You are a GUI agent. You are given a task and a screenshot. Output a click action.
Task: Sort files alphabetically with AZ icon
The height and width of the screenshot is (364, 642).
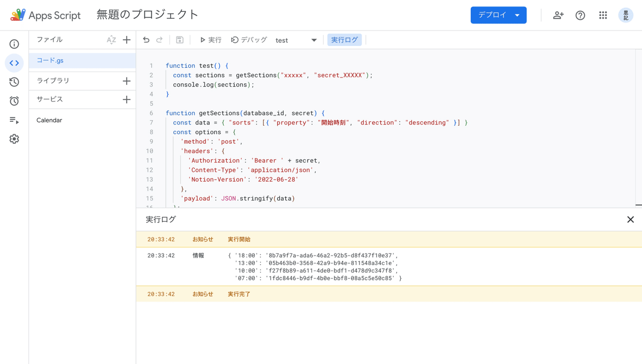[111, 40]
